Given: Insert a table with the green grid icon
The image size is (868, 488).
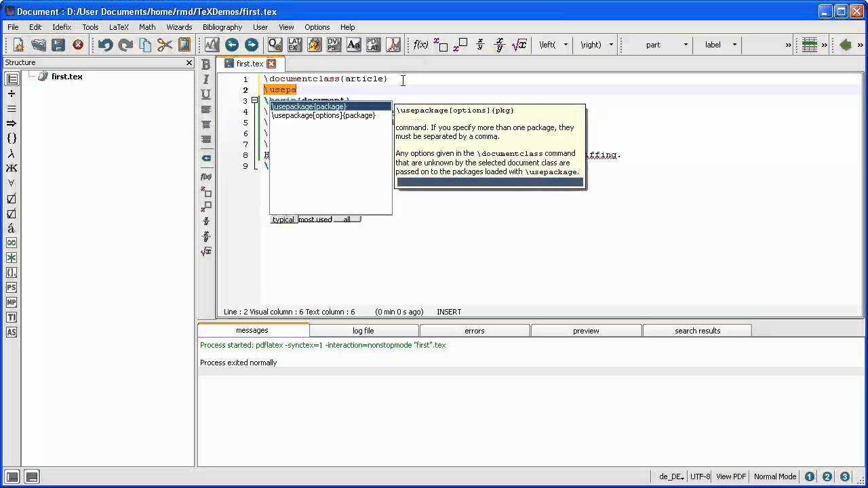Looking at the screenshot, I should point(809,45).
